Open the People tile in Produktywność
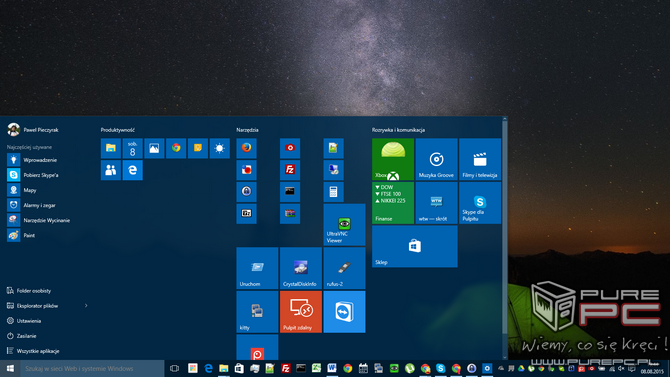The image size is (670, 377). [111, 170]
